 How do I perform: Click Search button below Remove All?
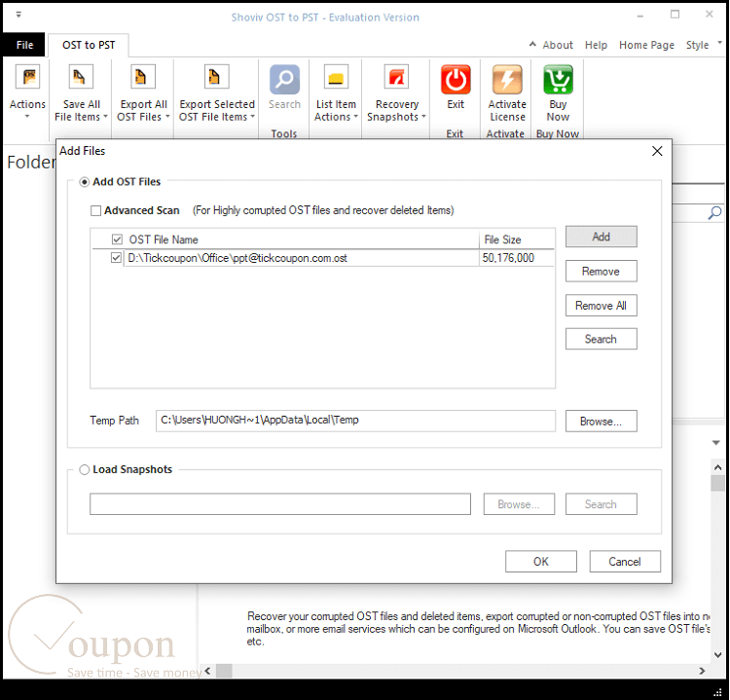602,339
